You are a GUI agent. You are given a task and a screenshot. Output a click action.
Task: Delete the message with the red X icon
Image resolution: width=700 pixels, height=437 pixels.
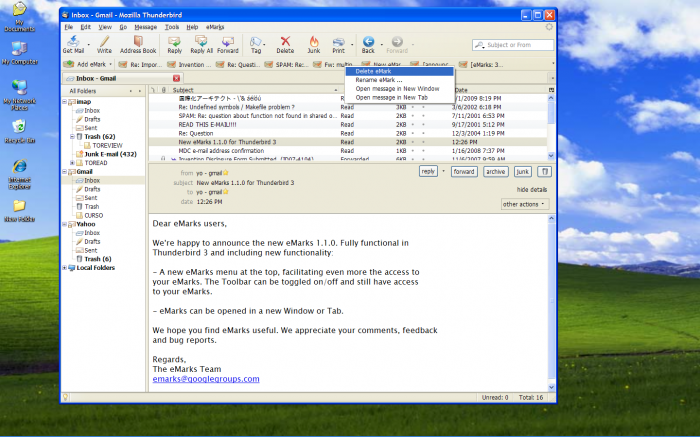(x=285, y=42)
